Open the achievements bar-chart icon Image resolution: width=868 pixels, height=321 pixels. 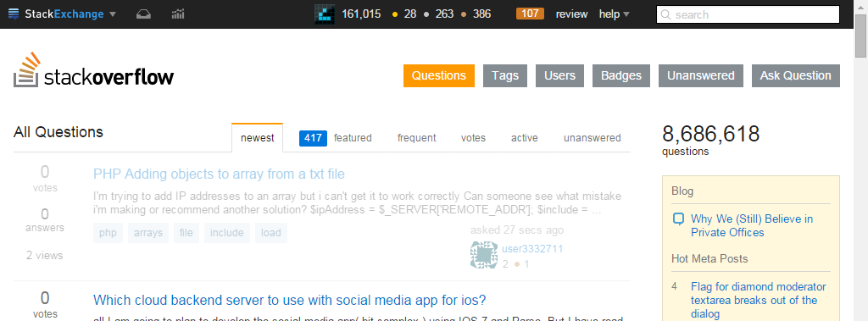[178, 14]
